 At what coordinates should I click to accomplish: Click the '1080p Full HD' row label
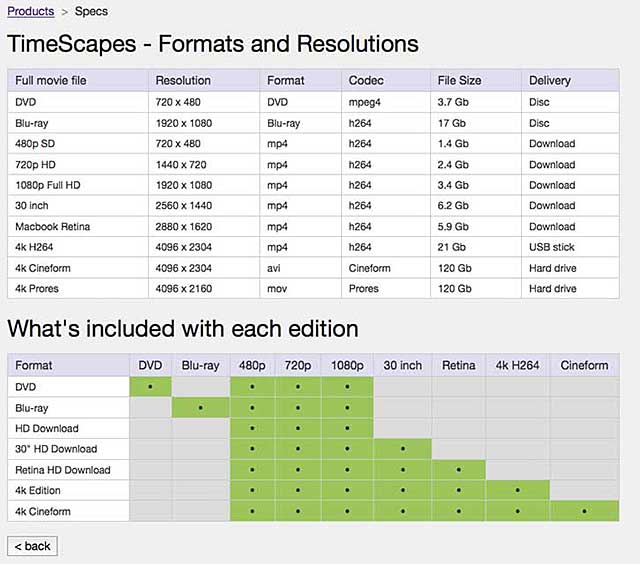pos(48,185)
